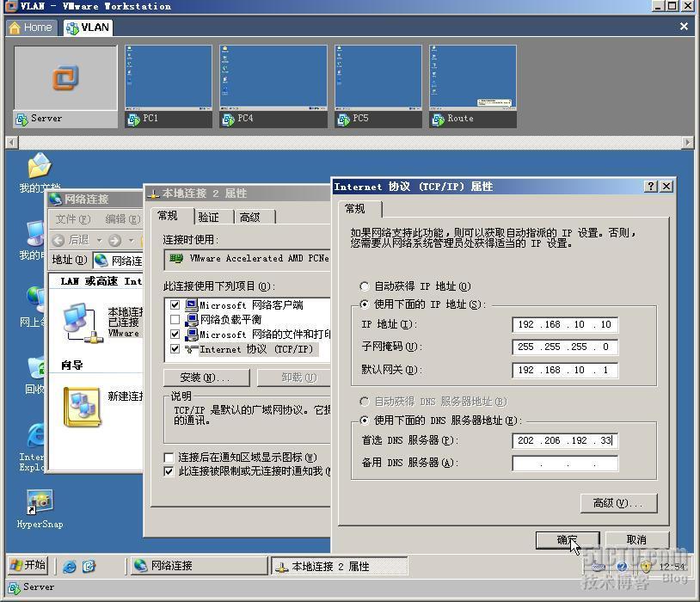Click the alternate DNS server field

point(565,464)
